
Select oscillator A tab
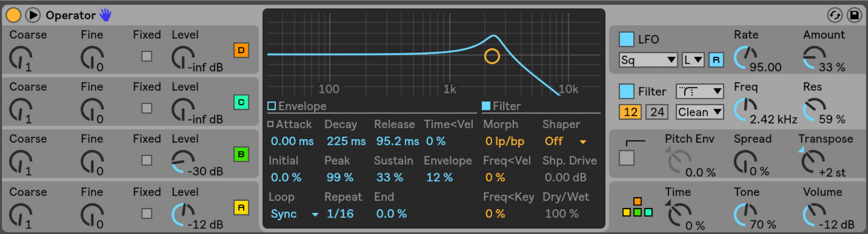241,208
